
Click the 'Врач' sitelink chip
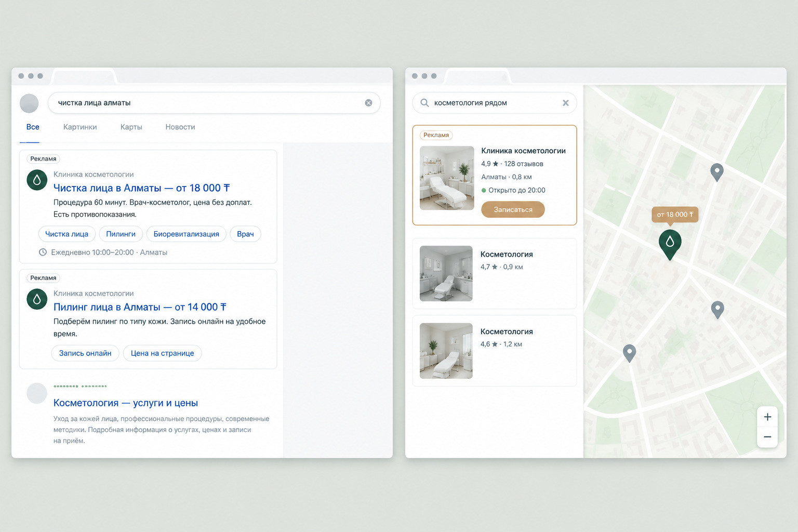(245, 234)
